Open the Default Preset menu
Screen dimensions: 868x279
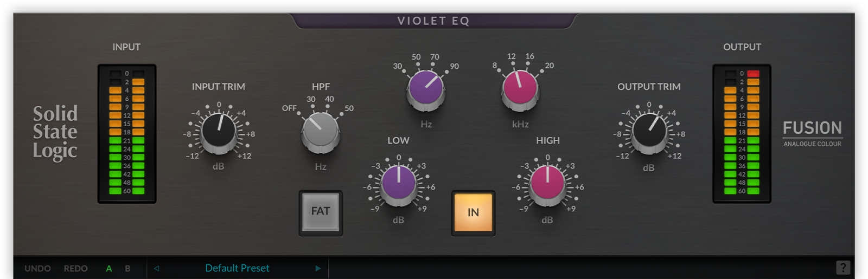coord(237,268)
